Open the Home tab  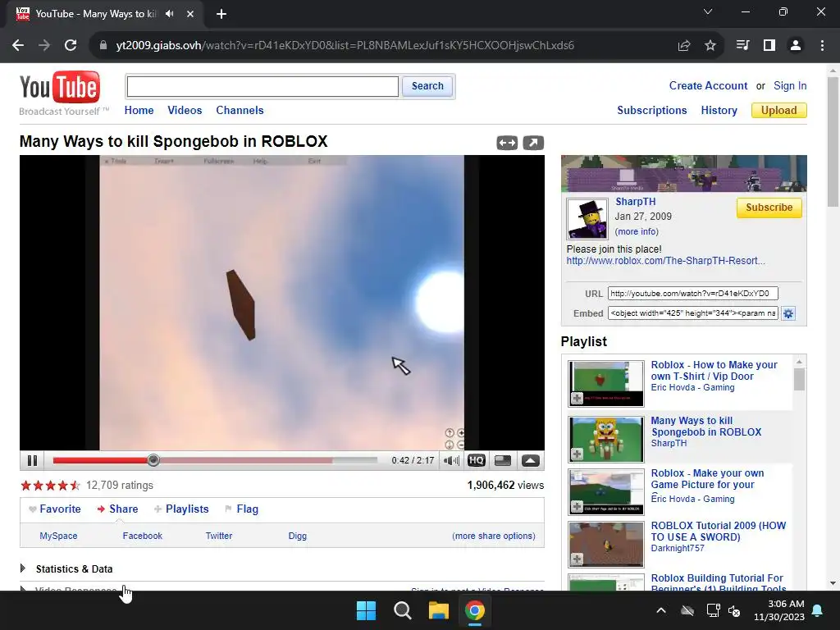click(x=139, y=111)
